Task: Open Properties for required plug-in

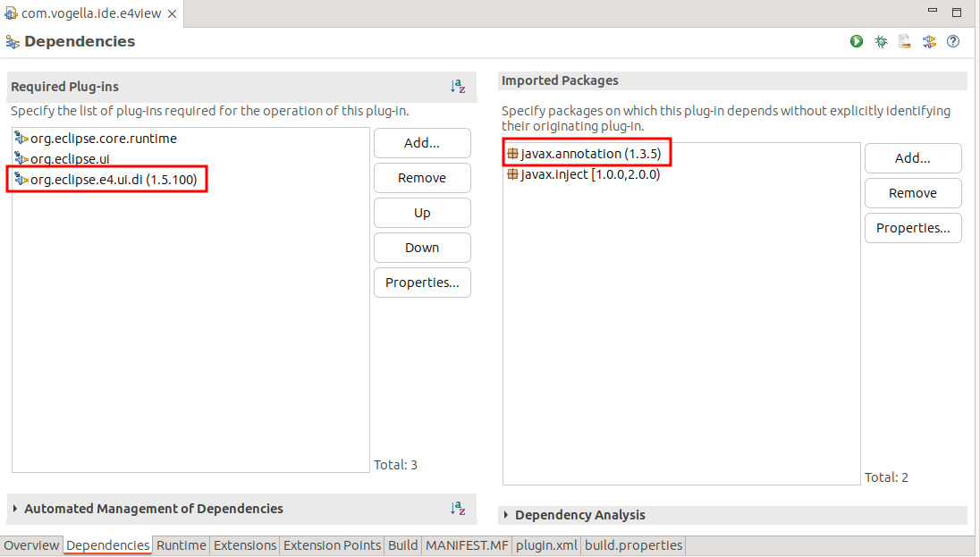Action: [422, 283]
